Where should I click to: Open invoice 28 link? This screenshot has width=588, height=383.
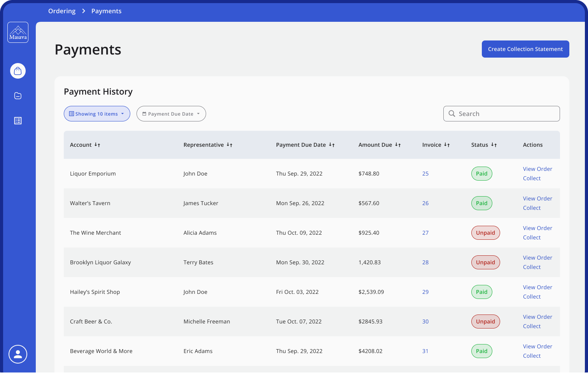425,262
